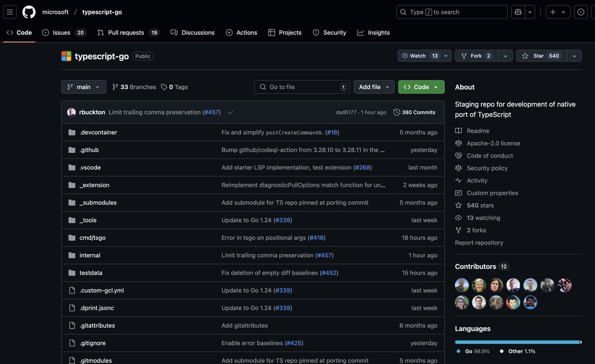Screen dimensions: 595x364
Task: Open the _tools folder
Action: pyautogui.click(x=88, y=220)
